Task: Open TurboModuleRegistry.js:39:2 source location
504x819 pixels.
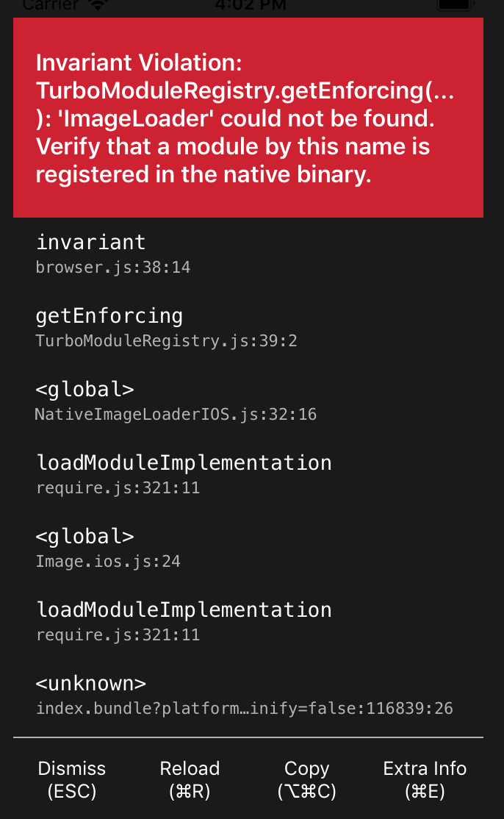Action: pyautogui.click(x=166, y=340)
